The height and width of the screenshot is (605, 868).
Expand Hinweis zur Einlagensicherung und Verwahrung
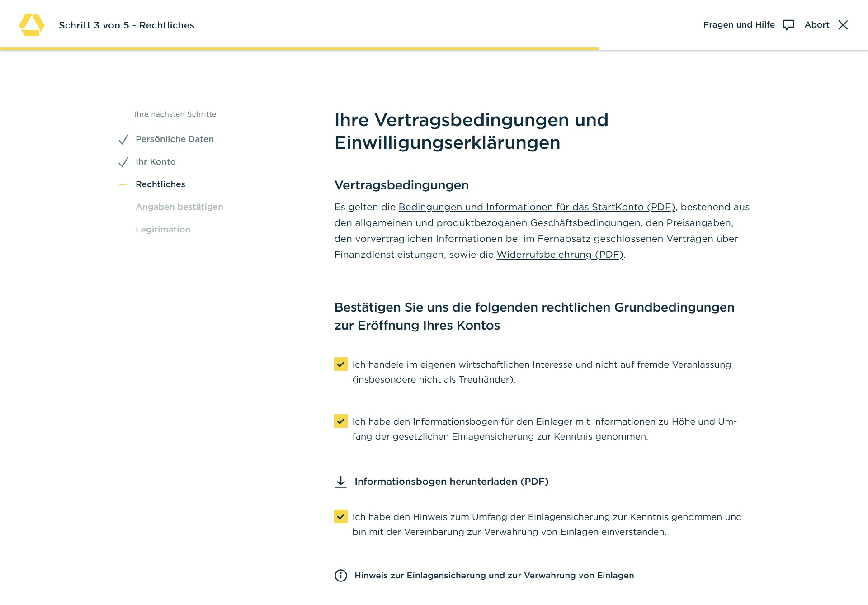(494, 576)
